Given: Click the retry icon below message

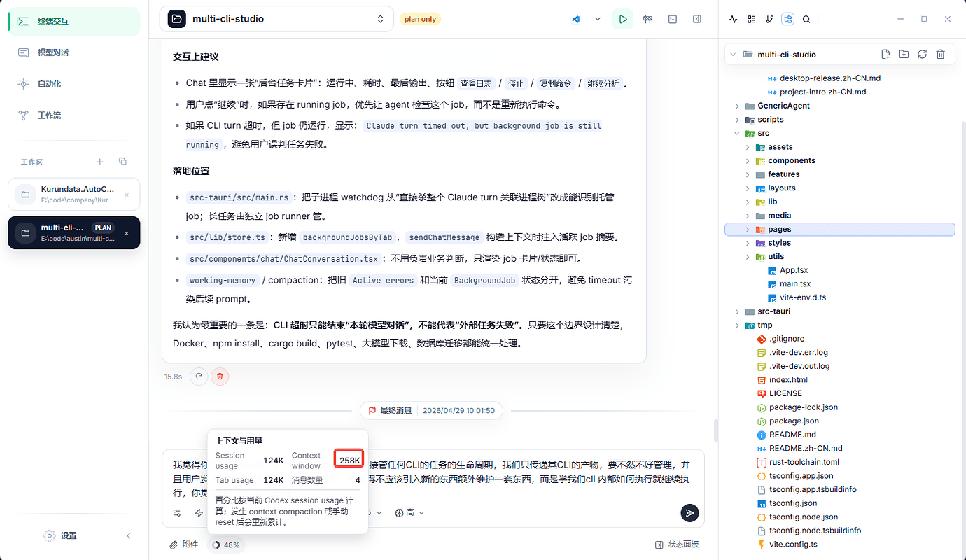Looking at the screenshot, I should tap(199, 377).
